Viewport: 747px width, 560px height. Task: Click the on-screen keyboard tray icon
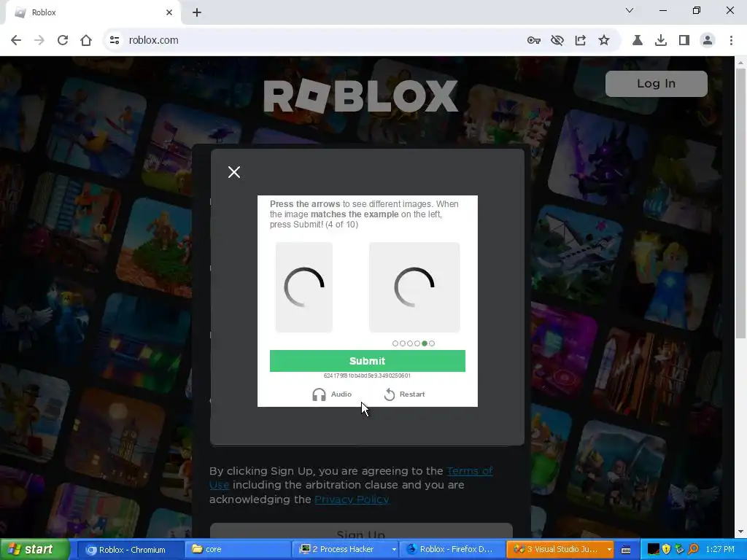626,550
